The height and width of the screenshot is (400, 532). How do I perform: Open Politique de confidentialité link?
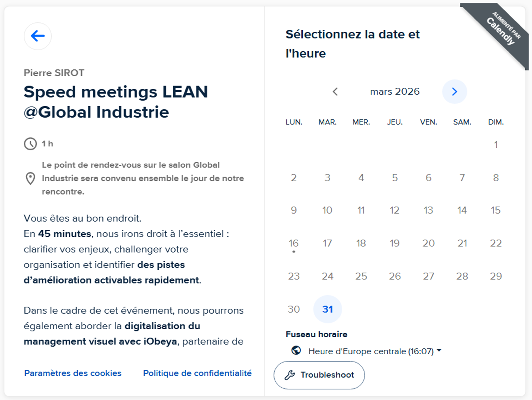pyautogui.click(x=197, y=373)
